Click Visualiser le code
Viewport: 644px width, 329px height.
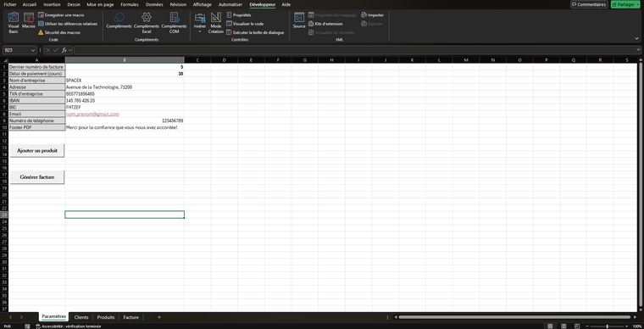(x=245, y=24)
